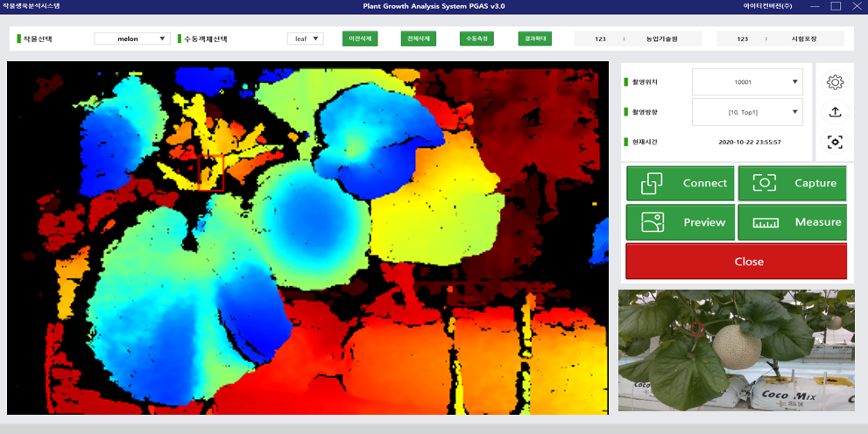The width and height of the screenshot is (868, 434).
Task: Open the settings gear icon
Action: [835, 82]
